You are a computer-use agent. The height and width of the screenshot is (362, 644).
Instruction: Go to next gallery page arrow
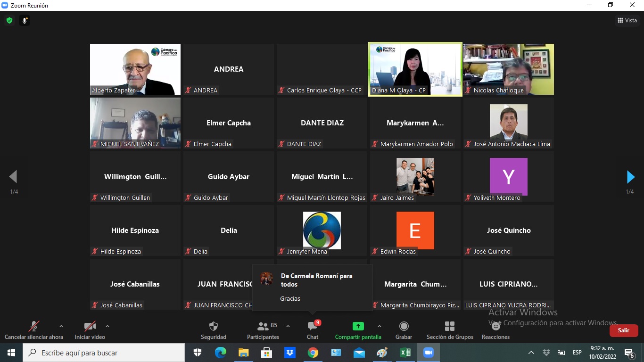click(x=630, y=177)
